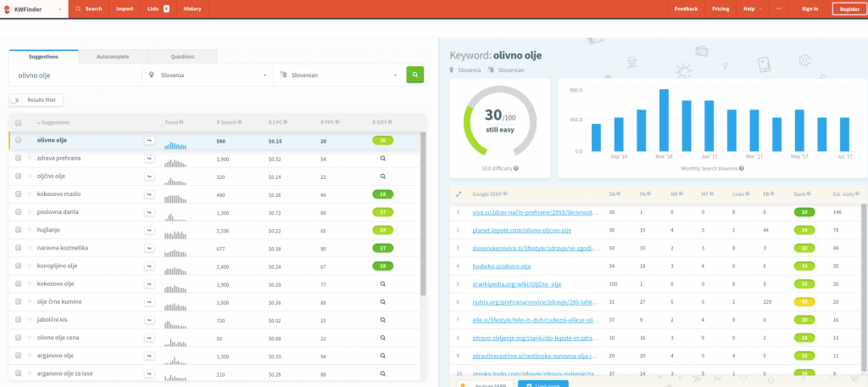Image resolution: width=868 pixels, height=387 pixels.
Task: Click the arrow icon beside zdrava prehrana
Action: (x=149, y=158)
